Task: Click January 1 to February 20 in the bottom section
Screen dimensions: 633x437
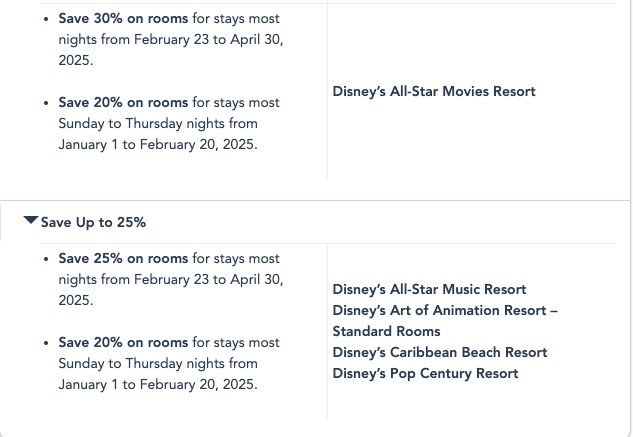Action: [x=157, y=384]
